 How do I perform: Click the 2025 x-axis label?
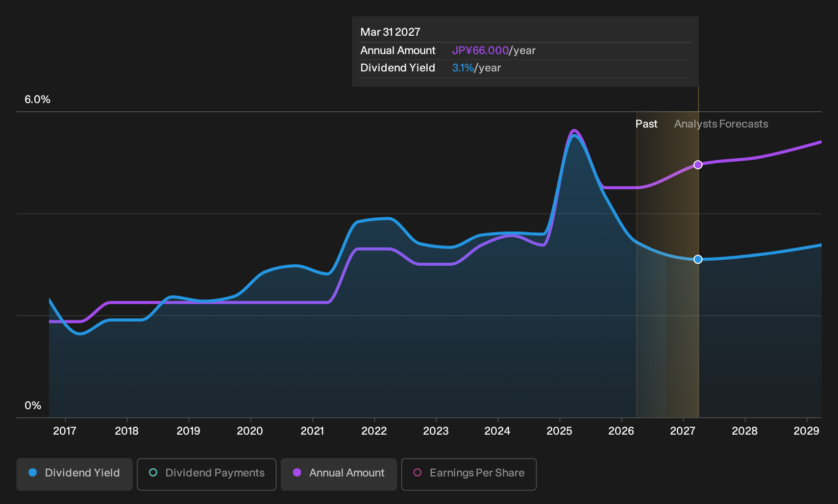click(x=559, y=431)
